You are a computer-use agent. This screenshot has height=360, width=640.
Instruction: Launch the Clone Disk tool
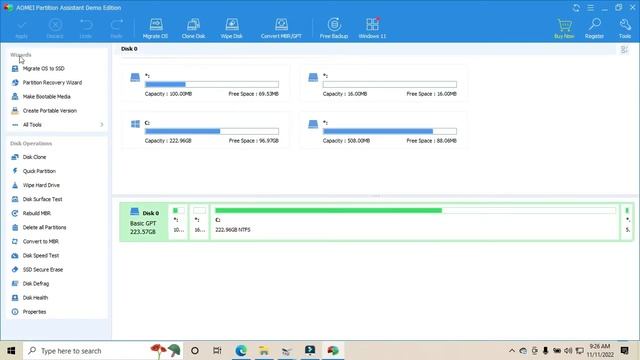click(193, 28)
